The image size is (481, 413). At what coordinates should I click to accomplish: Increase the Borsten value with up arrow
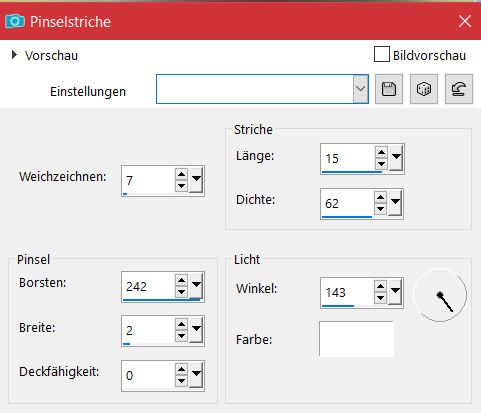[181, 281]
